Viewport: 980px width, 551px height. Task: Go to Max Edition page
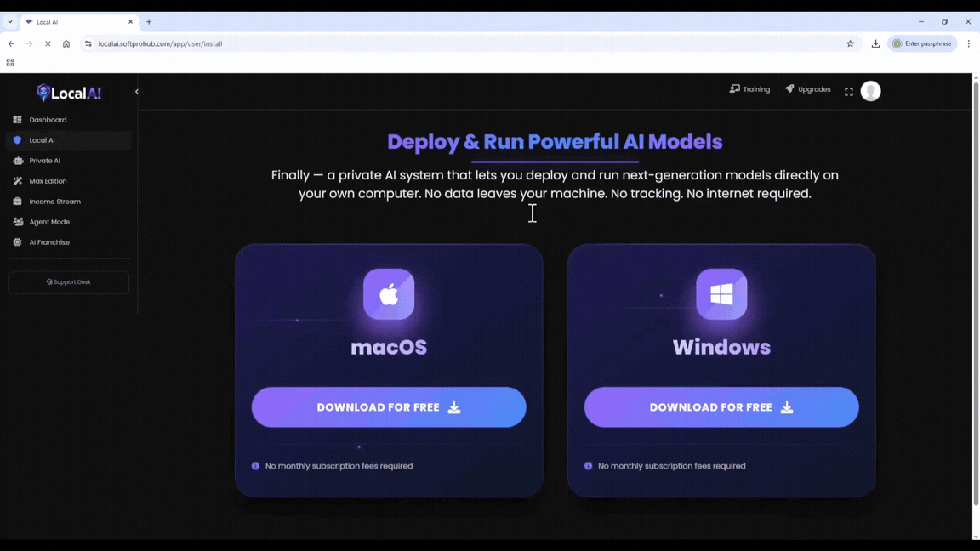click(x=48, y=181)
